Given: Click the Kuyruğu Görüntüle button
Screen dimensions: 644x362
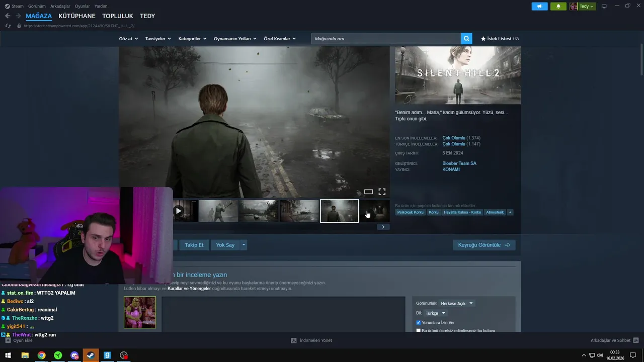Looking at the screenshot, I should click(484, 245).
